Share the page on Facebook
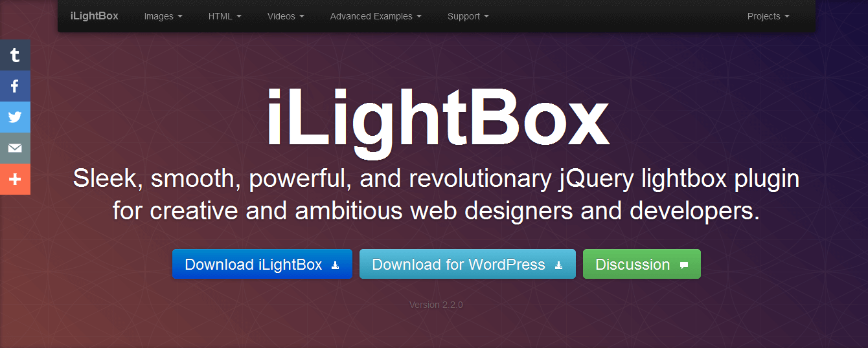The width and height of the screenshot is (868, 348). point(15,86)
